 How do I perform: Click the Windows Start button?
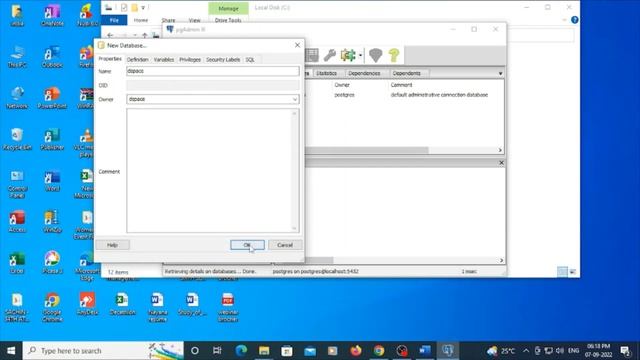(11, 351)
